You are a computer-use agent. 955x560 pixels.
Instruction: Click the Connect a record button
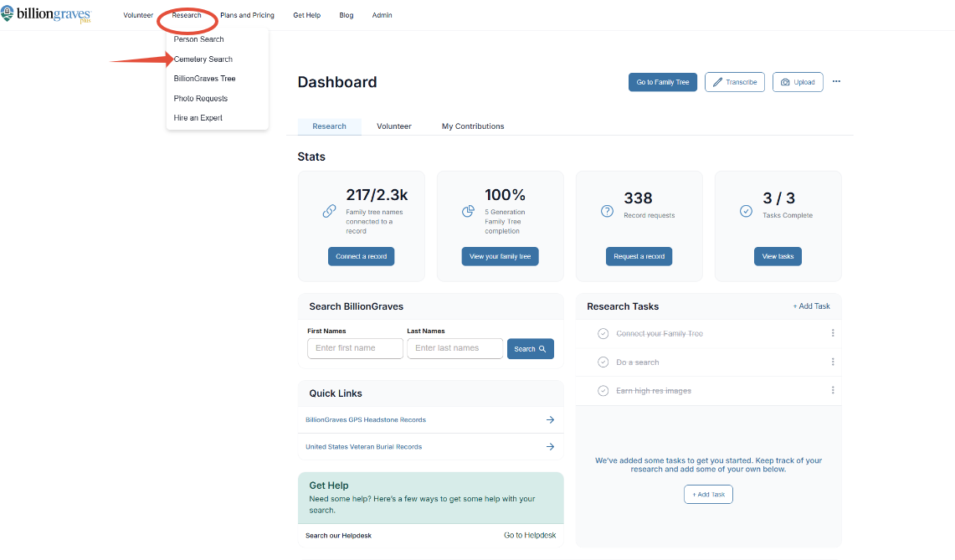tap(362, 256)
